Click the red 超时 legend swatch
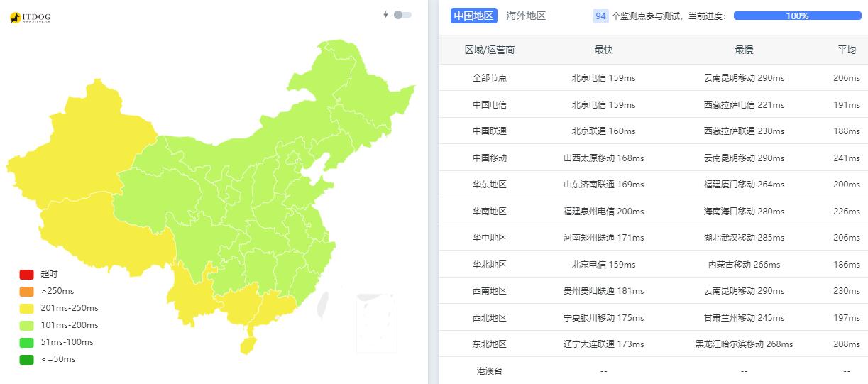 pos(27,274)
